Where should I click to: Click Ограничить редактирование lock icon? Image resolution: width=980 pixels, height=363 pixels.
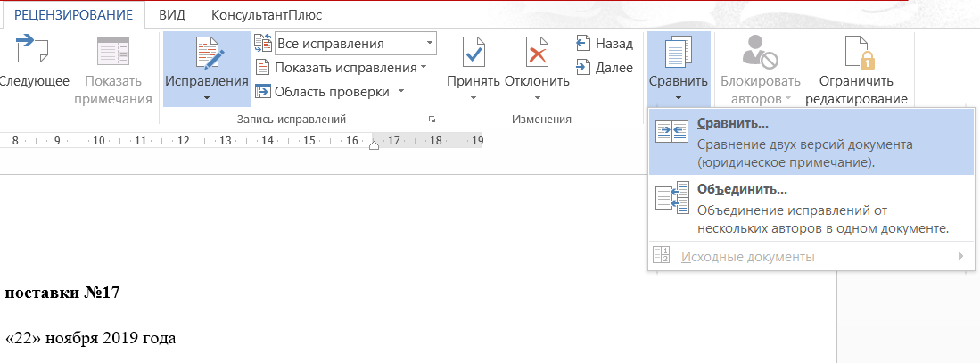point(856,53)
